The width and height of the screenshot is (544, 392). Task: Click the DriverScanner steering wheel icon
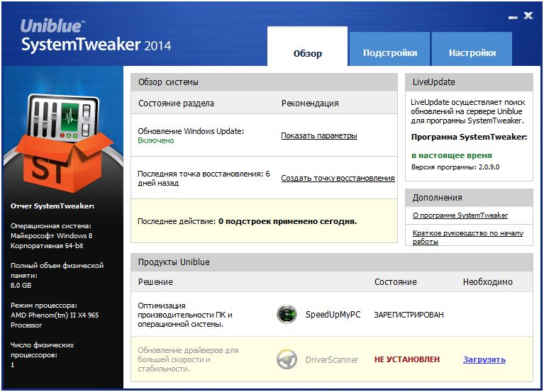287,359
